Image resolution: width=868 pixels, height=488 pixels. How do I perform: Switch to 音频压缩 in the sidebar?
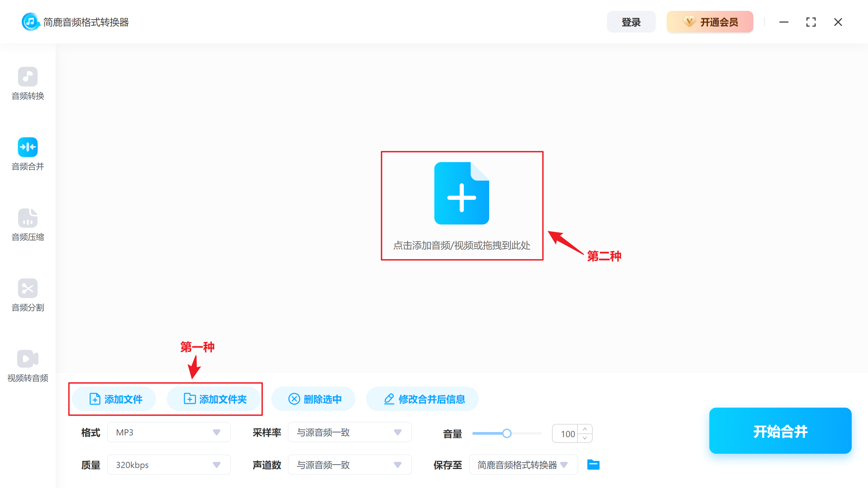pyautogui.click(x=28, y=225)
